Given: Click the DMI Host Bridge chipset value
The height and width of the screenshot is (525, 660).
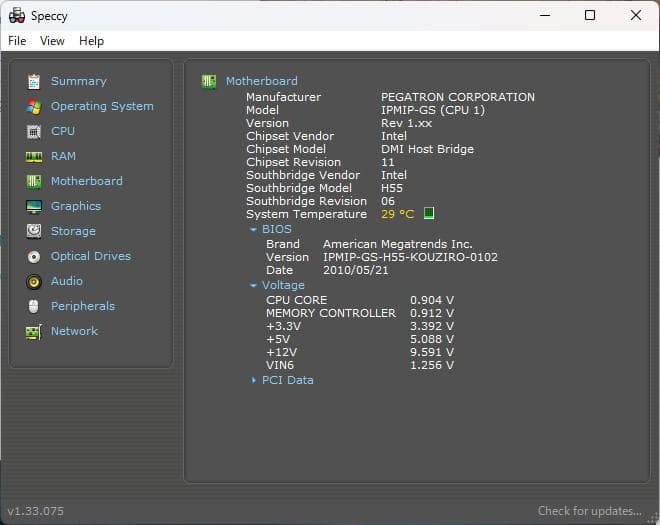Looking at the screenshot, I should tap(427, 149).
